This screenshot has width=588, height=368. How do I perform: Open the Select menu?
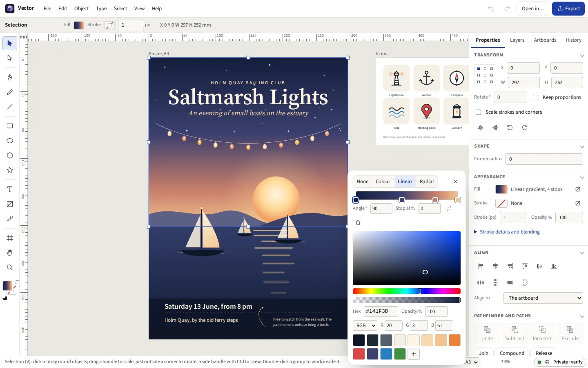[120, 9]
